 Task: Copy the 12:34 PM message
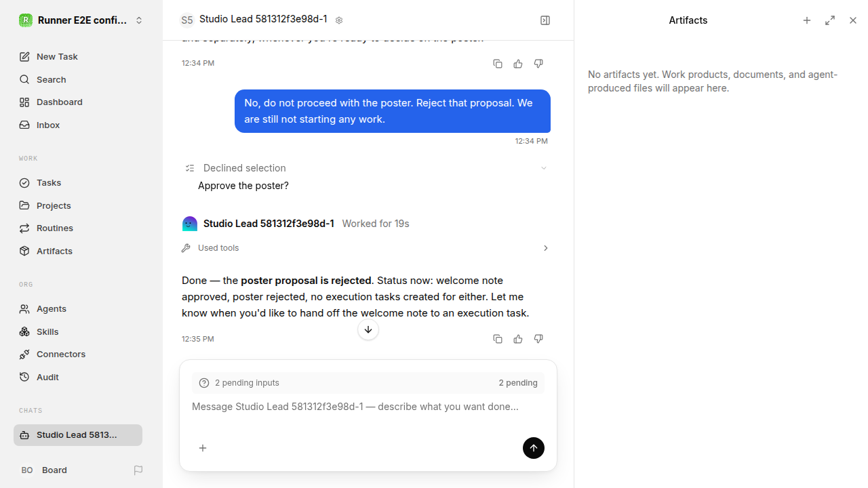[x=498, y=64]
